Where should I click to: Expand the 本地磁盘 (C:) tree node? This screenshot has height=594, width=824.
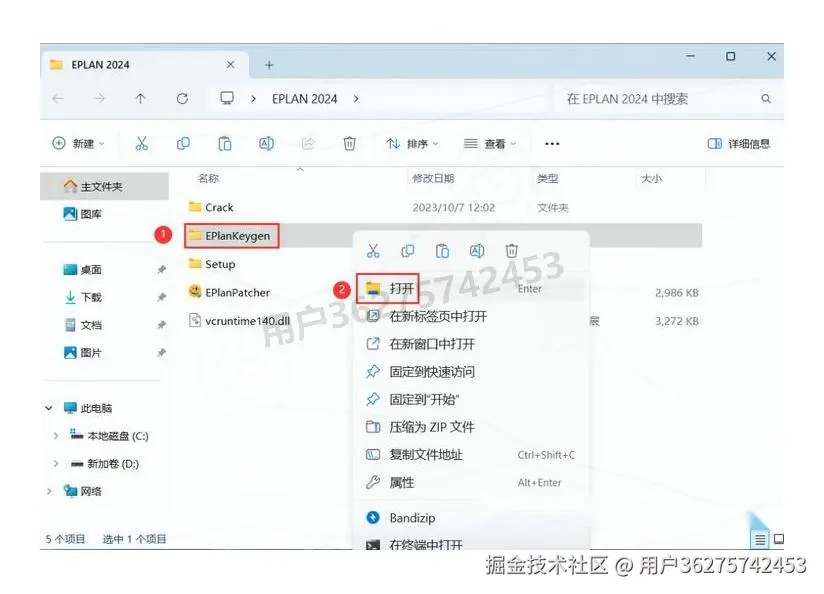click(56, 436)
